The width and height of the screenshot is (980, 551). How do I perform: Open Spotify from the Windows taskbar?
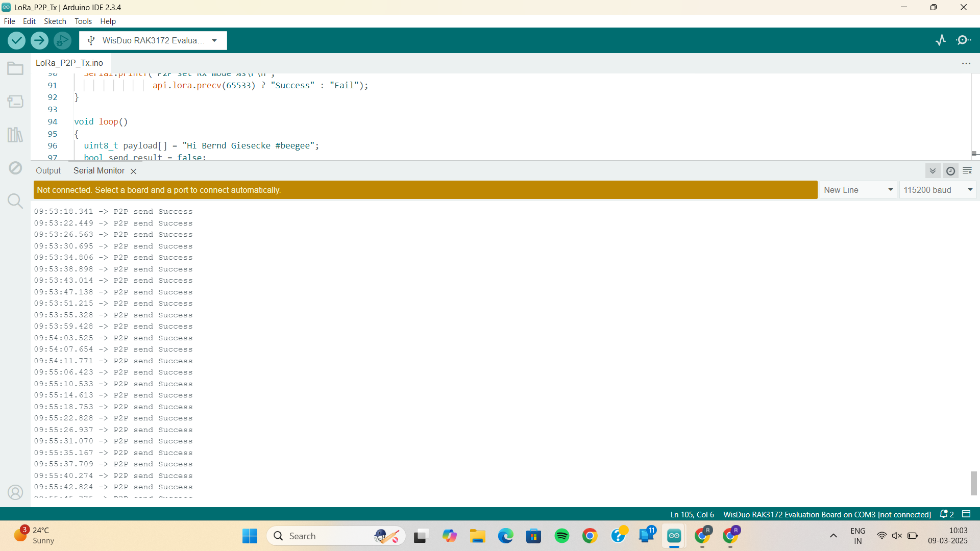561,536
